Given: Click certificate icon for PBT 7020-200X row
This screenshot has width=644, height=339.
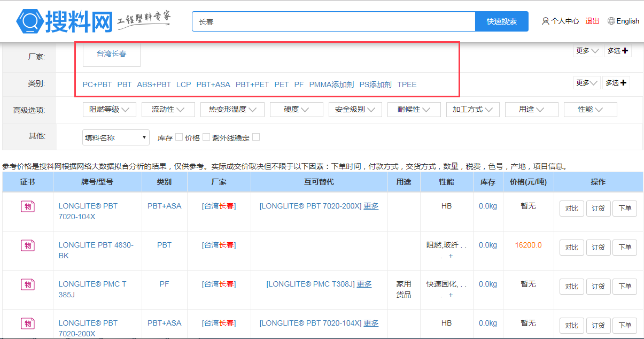Looking at the screenshot, I should pyautogui.click(x=28, y=323).
